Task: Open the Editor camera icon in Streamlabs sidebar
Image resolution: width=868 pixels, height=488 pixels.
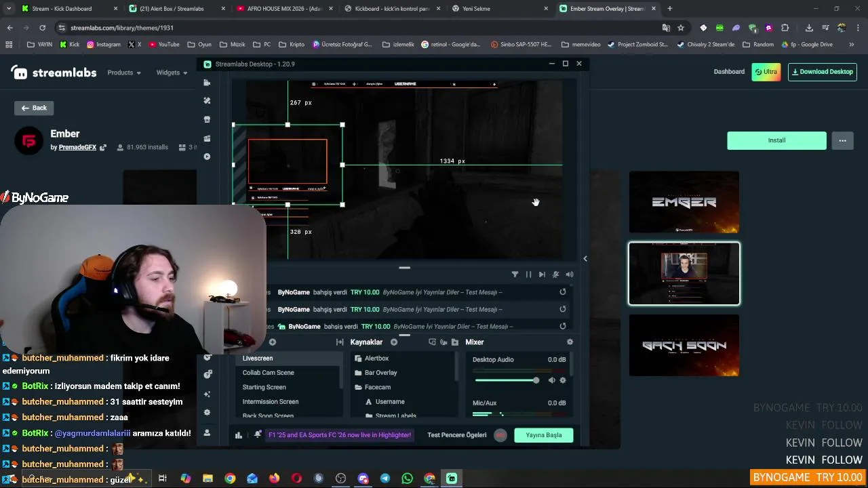Action: tap(207, 83)
